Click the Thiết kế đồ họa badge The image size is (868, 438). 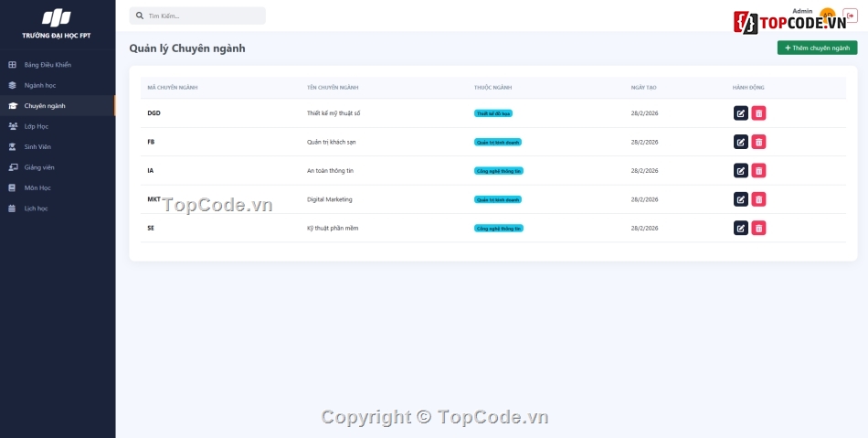[x=493, y=113]
